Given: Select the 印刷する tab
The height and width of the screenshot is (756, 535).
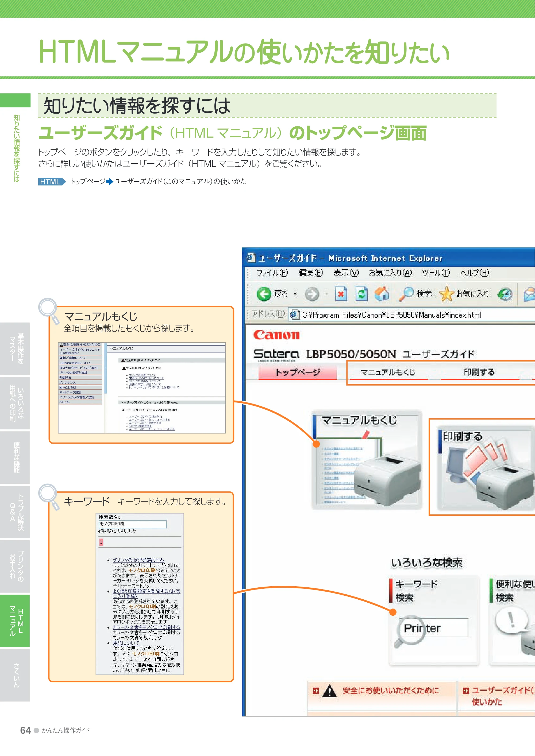Looking at the screenshot, I should click(x=479, y=372).
